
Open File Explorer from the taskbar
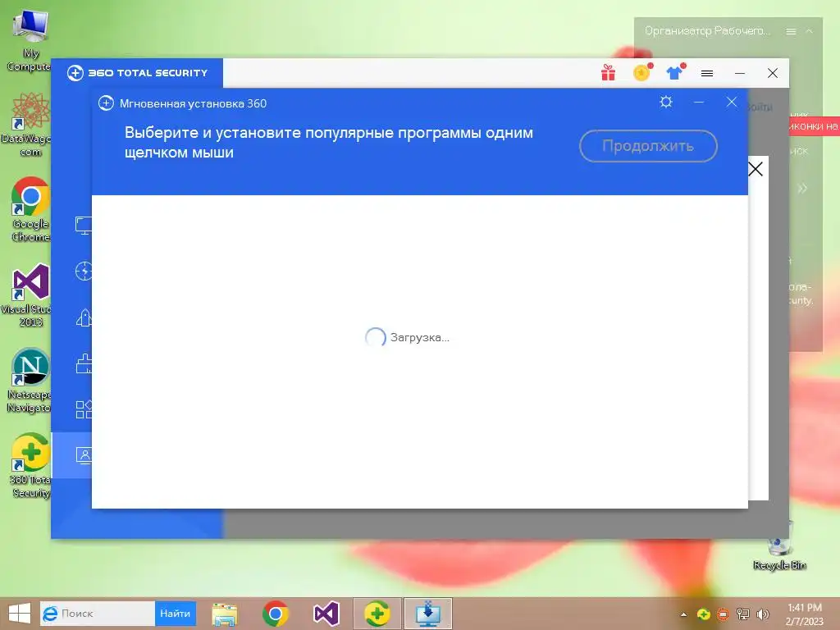(x=225, y=614)
